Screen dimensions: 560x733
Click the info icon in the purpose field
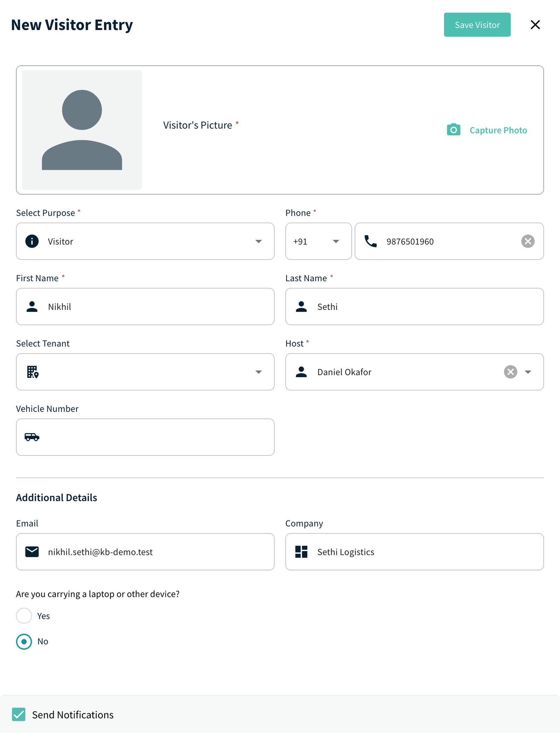point(32,241)
